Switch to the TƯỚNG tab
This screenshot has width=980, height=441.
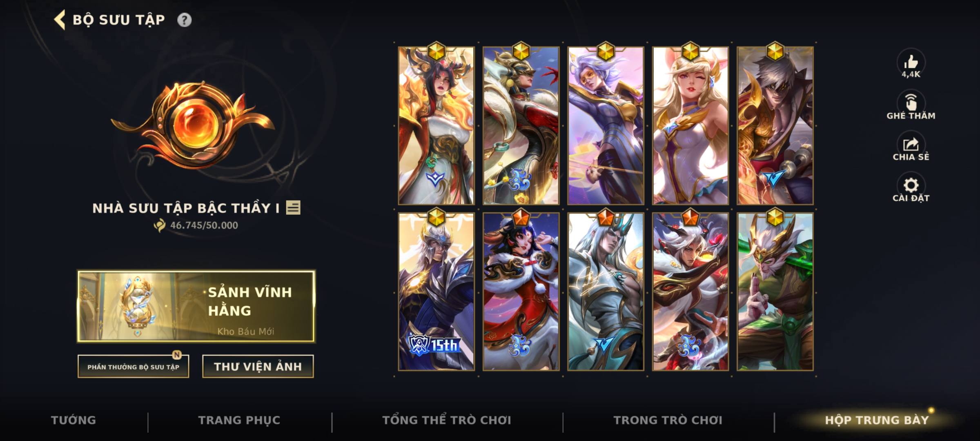73,420
